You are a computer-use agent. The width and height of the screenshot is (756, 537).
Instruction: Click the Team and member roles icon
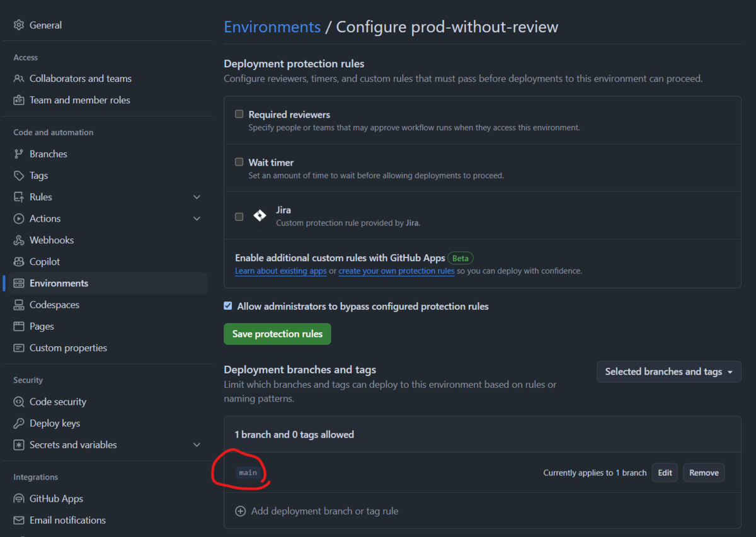[19, 100]
